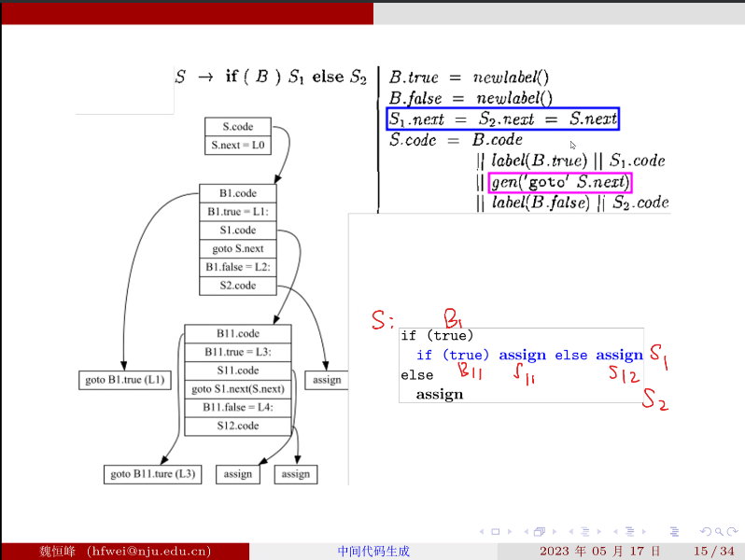This screenshot has height=560, width=745.
Task: Go to previous slide using the left arrow beside the slide icon
Action: [482, 531]
